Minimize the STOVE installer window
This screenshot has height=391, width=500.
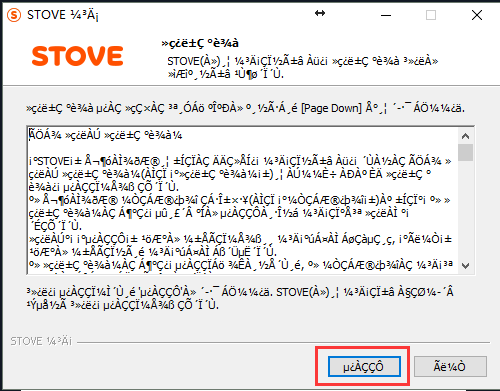[x=386, y=15]
